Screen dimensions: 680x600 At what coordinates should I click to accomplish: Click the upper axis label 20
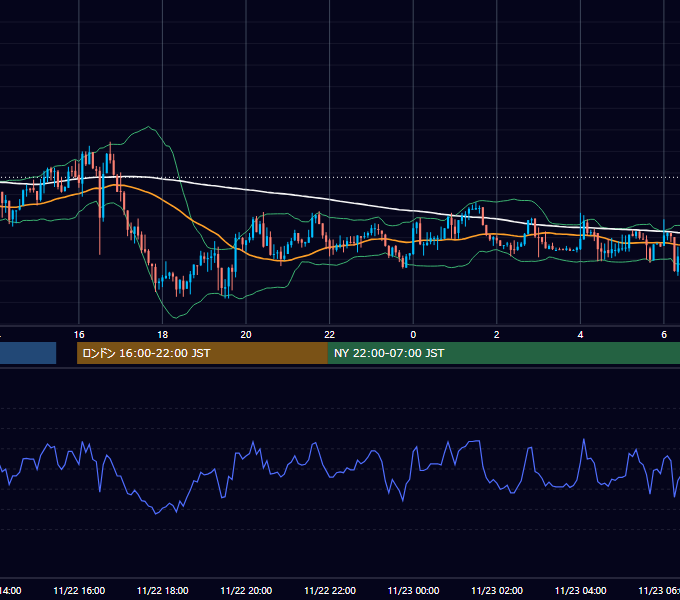click(246, 335)
